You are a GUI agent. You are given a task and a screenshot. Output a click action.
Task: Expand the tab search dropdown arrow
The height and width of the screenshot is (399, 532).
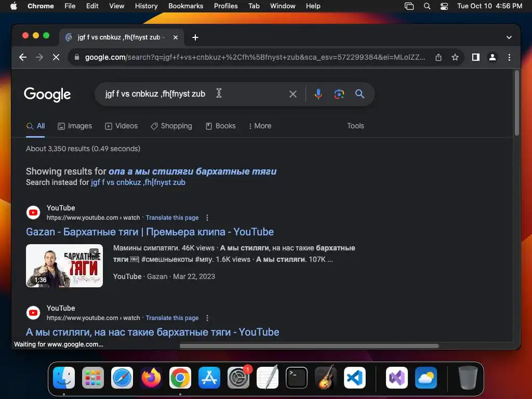pos(509,37)
